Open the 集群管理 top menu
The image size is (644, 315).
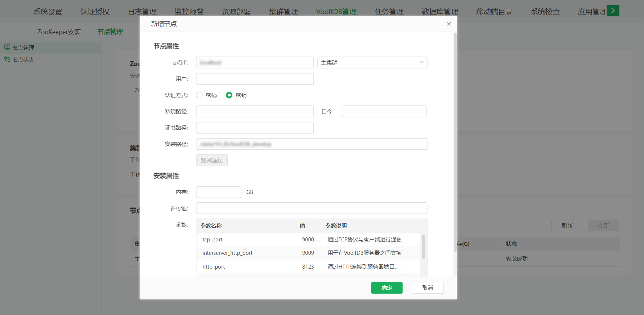coord(284,12)
